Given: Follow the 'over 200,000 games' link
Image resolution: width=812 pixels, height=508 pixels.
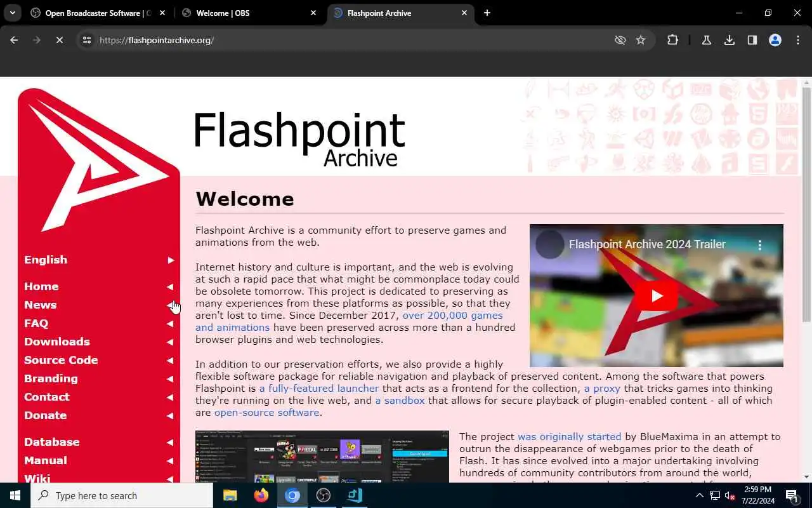Looking at the screenshot, I should coord(452,316).
